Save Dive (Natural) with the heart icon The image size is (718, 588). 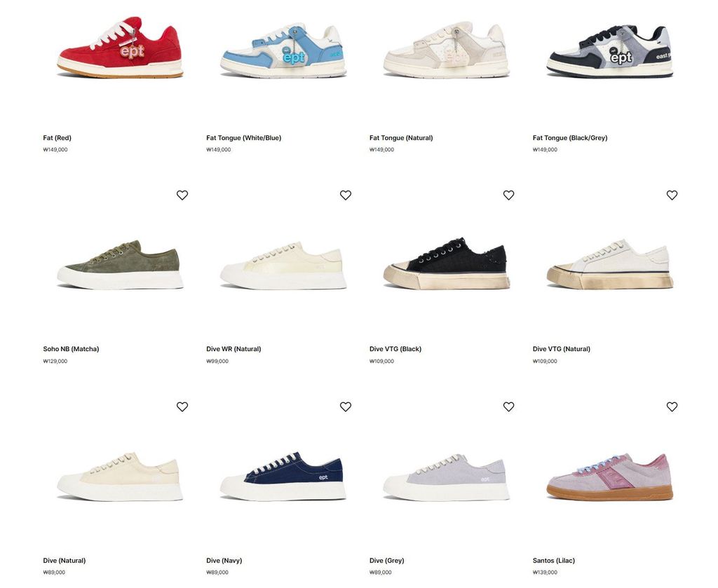(x=182, y=406)
